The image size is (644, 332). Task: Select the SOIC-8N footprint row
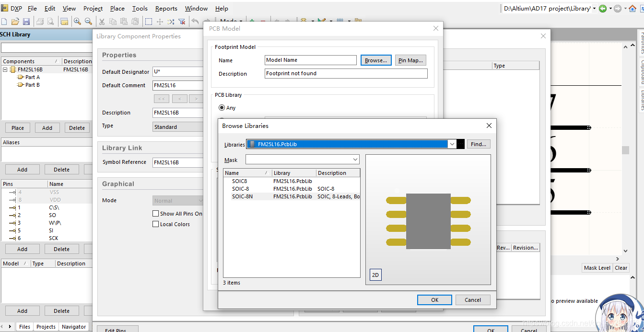pyautogui.click(x=242, y=196)
